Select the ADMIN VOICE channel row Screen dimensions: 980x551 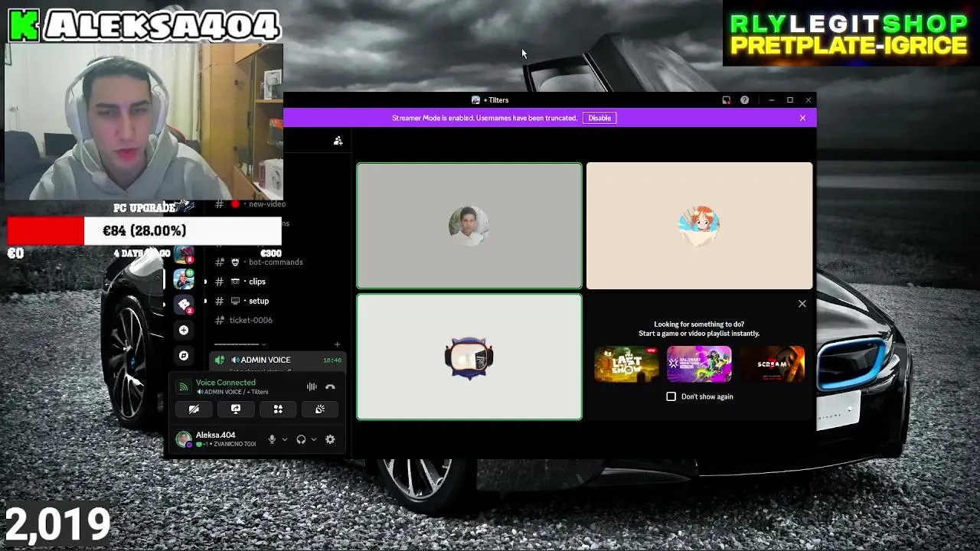pyautogui.click(x=277, y=360)
